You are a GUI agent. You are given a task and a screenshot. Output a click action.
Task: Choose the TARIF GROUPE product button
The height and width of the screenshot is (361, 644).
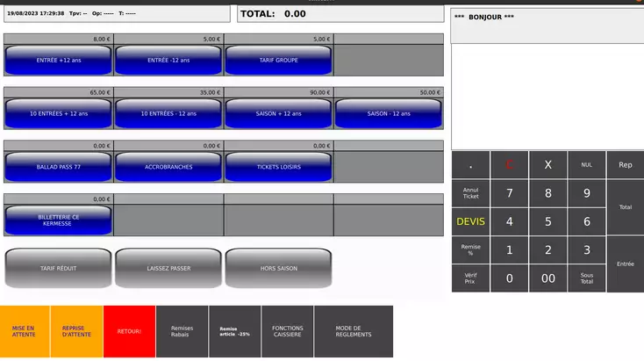click(x=278, y=60)
